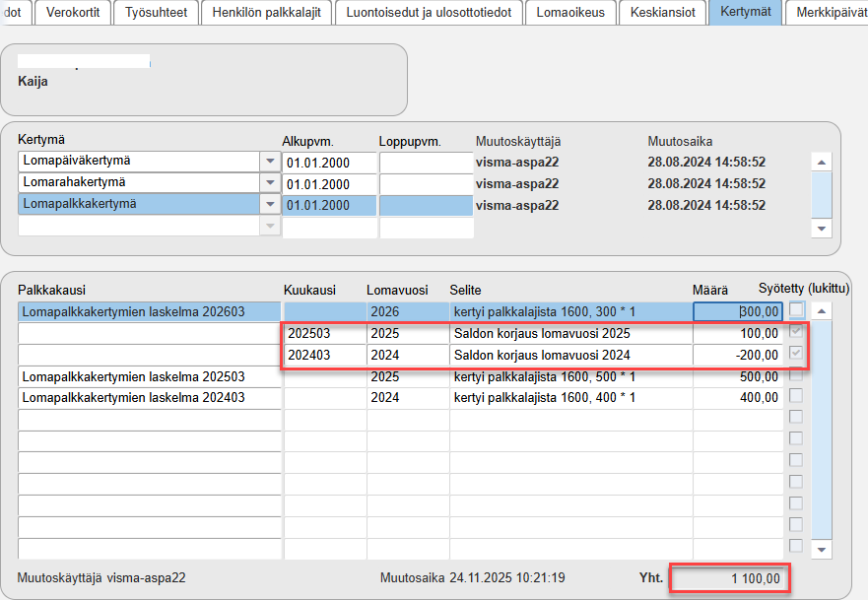Open the empty Kertymä row dropdown

click(270, 226)
